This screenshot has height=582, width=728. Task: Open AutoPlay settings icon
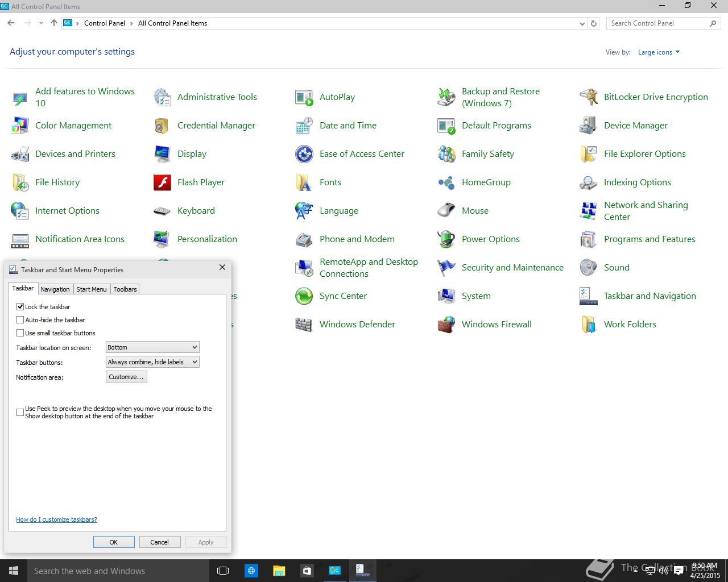304,97
